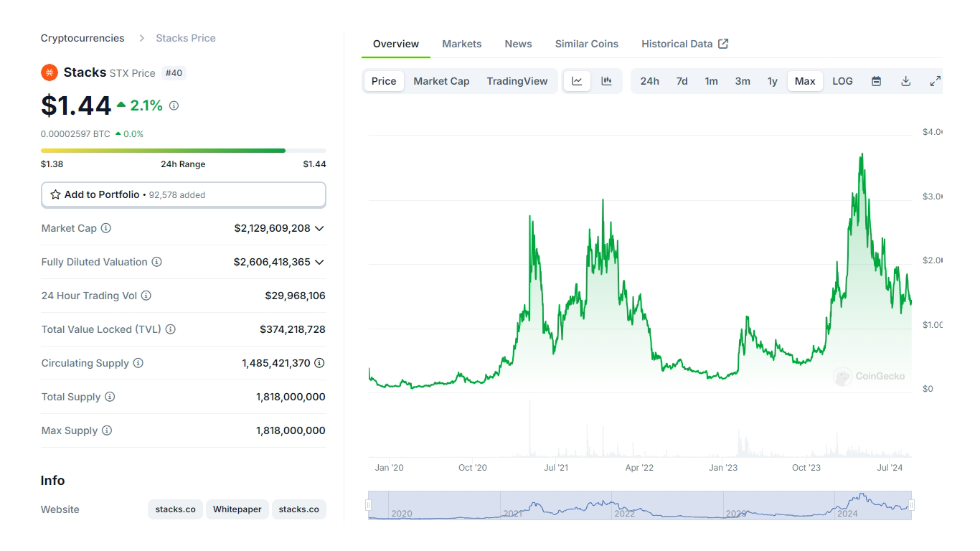Click the external link icon on Historical Data
This screenshot has height=551, width=980.
723,44
